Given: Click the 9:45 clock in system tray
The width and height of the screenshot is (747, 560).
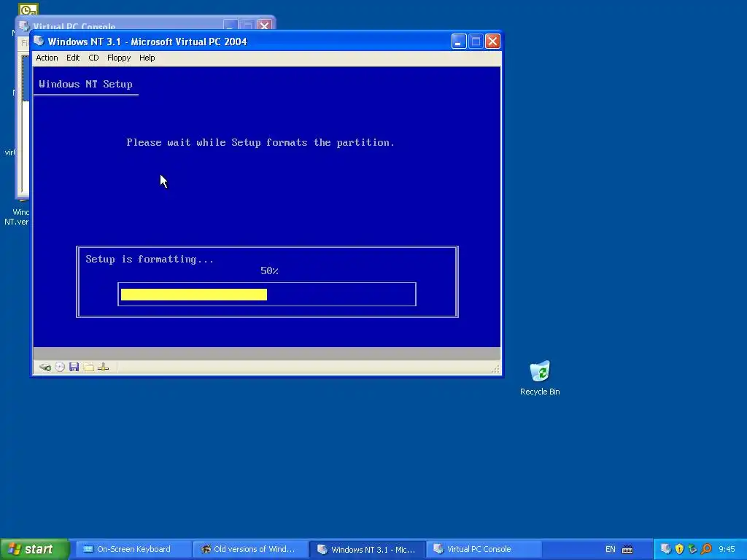Looking at the screenshot, I should point(727,549).
